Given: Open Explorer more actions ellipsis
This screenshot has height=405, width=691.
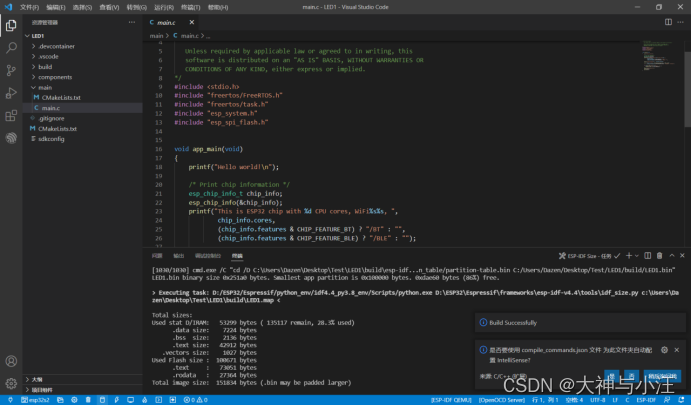Looking at the screenshot, I should (x=132, y=22).
